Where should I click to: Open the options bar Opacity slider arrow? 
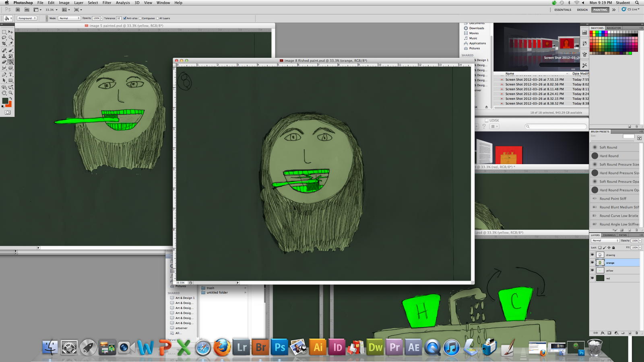point(101,18)
